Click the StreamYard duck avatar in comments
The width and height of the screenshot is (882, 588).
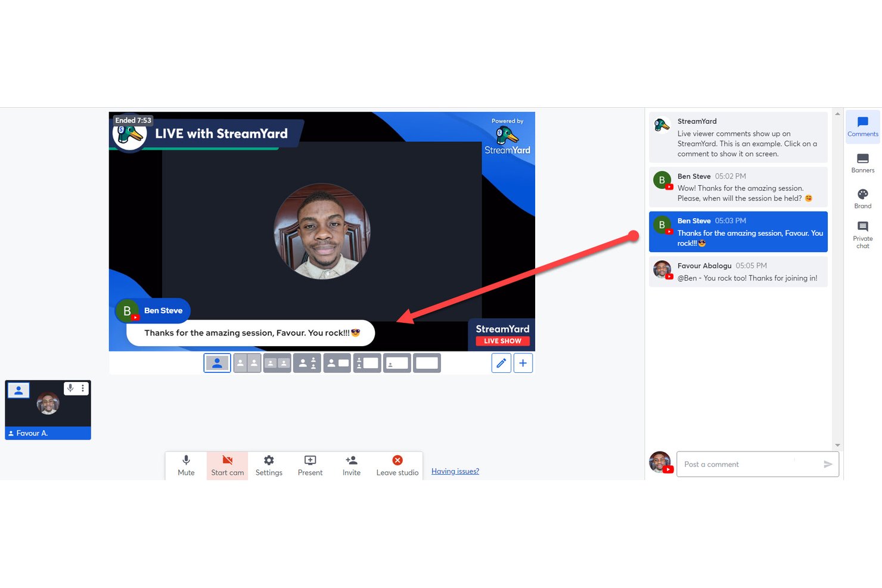(662, 125)
